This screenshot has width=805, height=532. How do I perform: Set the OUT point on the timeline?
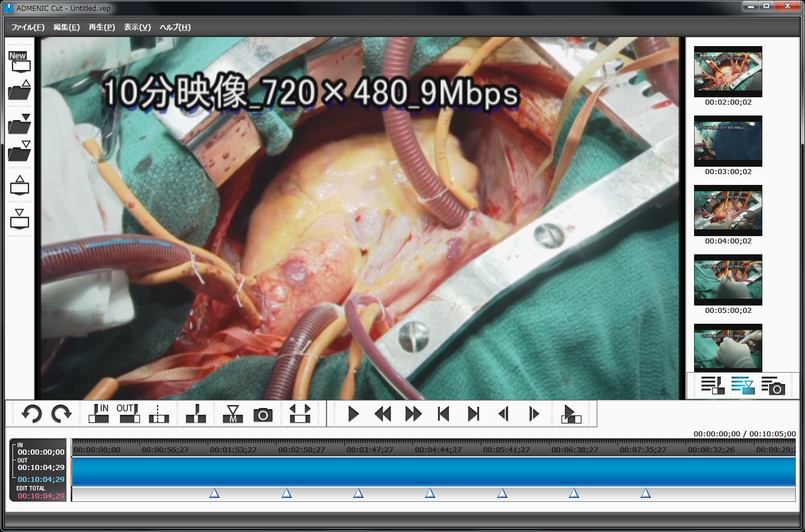[129, 414]
